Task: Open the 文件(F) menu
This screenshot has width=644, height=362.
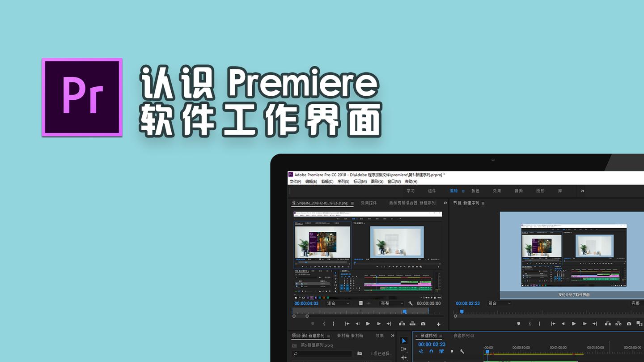Action: [x=295, y=182]
